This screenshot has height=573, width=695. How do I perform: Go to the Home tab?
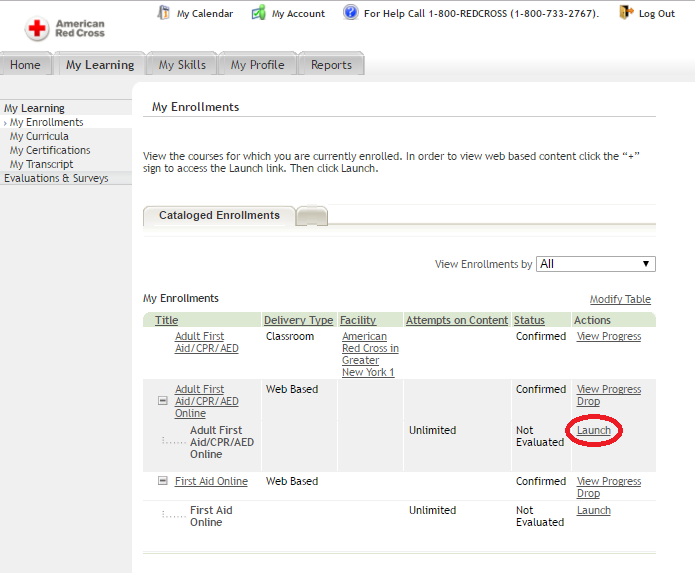tap(26, 64)
